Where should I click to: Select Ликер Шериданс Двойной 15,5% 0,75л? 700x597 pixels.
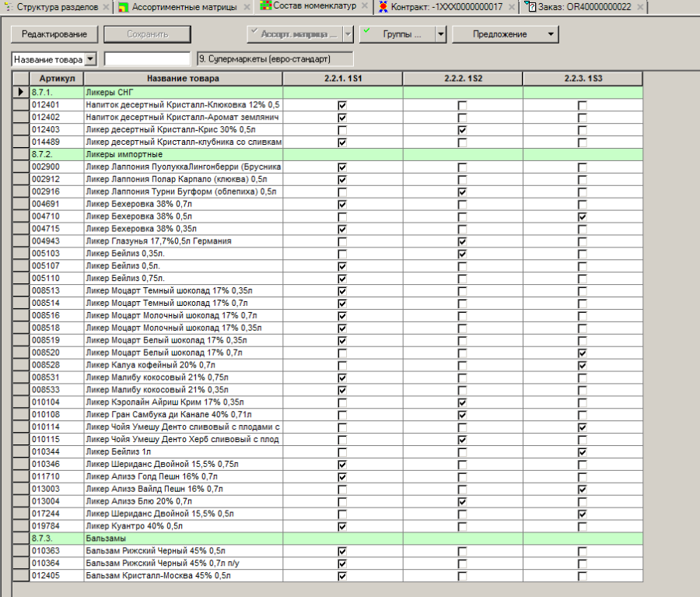click(x=183, y=464)
